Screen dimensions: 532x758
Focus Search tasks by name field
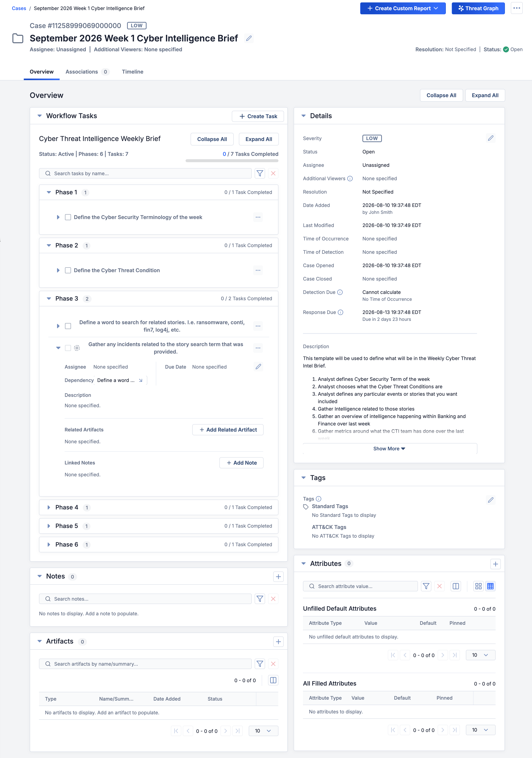pos(145,173)
